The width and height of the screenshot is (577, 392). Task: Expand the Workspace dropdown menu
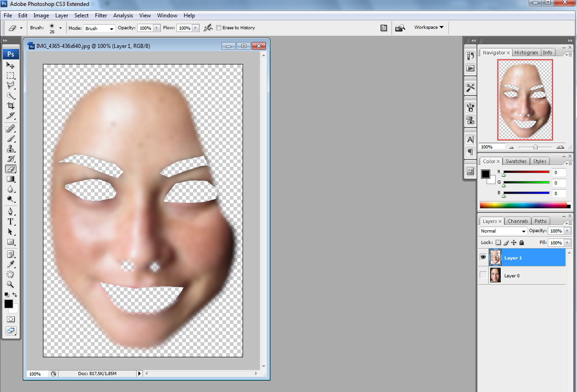click(x=429, y=27)
